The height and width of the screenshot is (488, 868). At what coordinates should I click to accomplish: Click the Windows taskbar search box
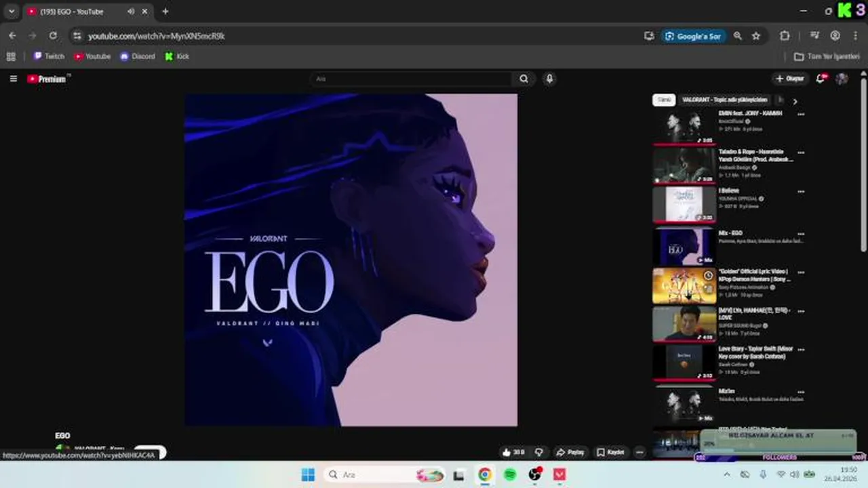click(384, 474)
